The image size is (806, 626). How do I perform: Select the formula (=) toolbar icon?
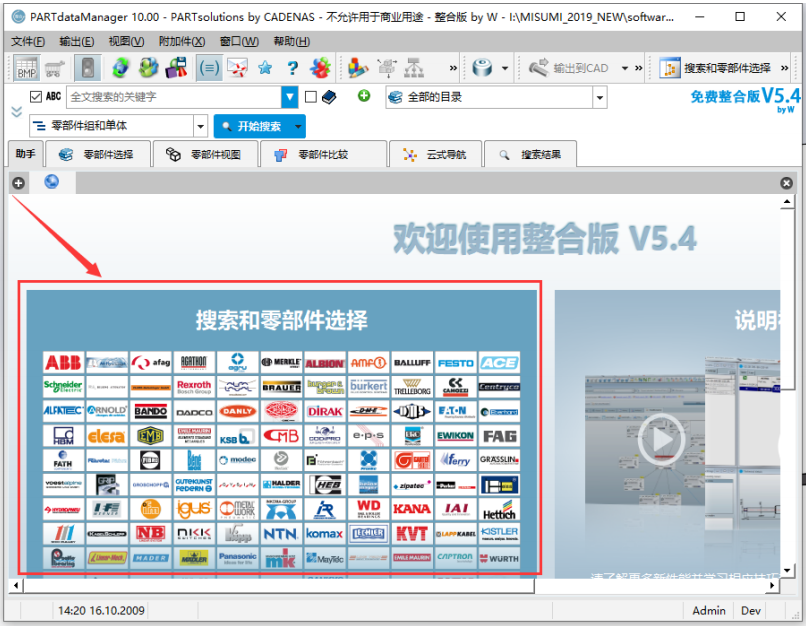tap(208, 68)
